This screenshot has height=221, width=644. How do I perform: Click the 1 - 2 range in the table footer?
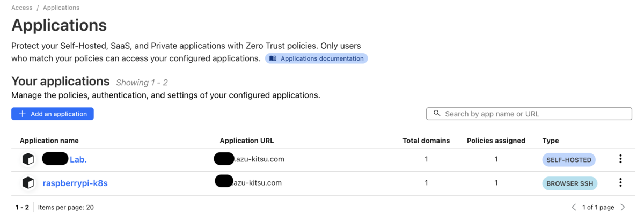[22, 207]
